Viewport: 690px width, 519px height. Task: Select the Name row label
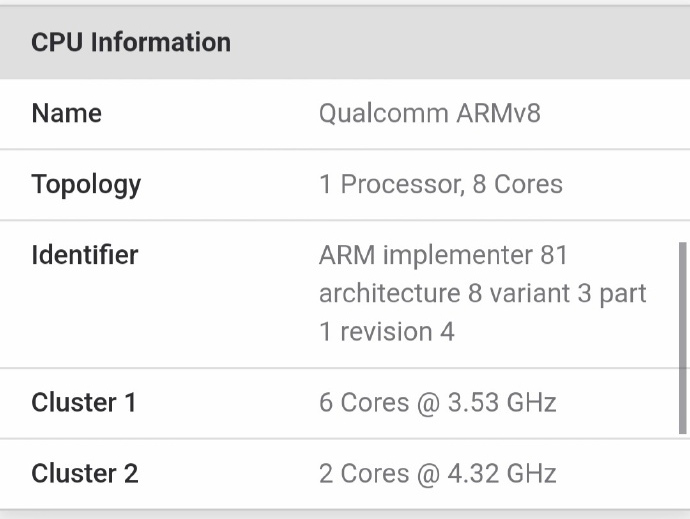(66, 113)
